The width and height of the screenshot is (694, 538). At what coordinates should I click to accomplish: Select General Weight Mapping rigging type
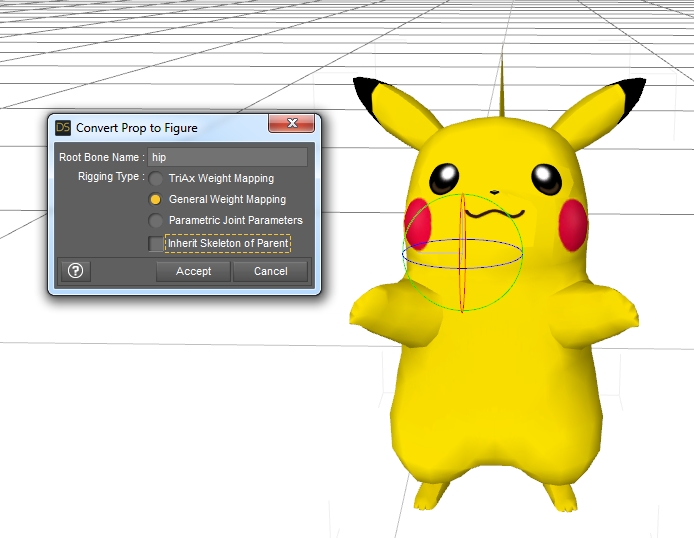point(155,200)
